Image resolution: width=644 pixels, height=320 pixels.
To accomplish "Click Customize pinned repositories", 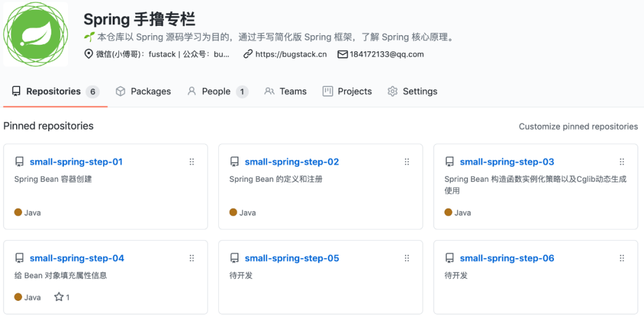I will tap(578, 126).
